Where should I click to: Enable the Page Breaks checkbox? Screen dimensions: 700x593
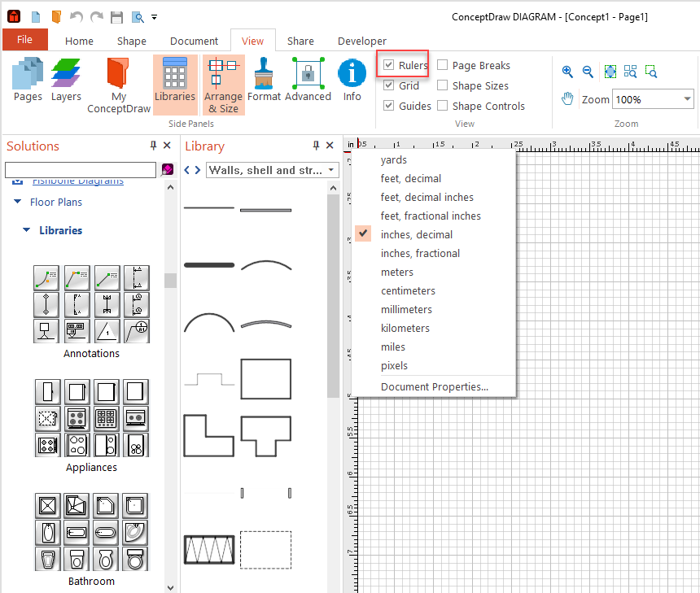click(443, 65)
